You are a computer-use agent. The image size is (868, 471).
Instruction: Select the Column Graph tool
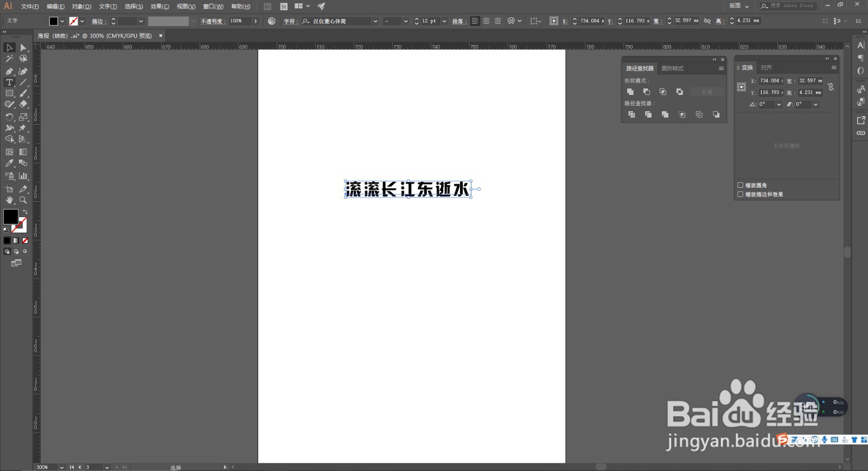coord(23,176)
